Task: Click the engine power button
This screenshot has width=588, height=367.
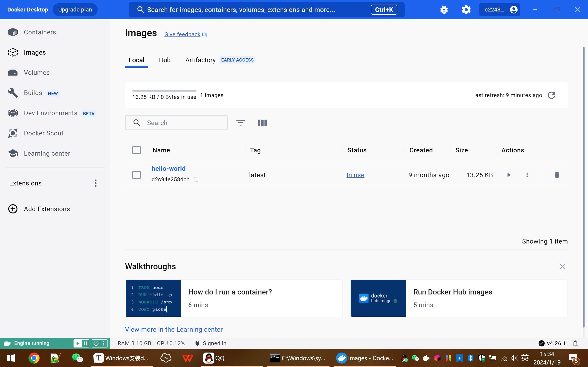Action: click(96, 343)
